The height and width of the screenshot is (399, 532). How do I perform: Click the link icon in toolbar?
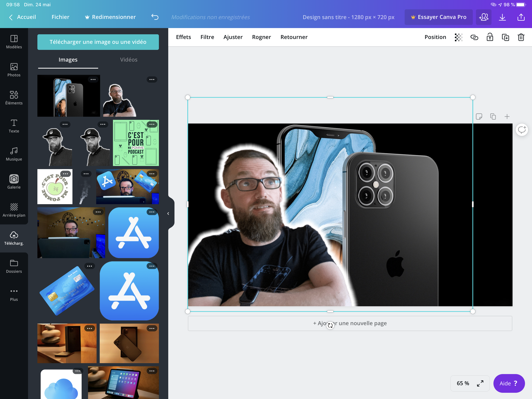[474, 37]
